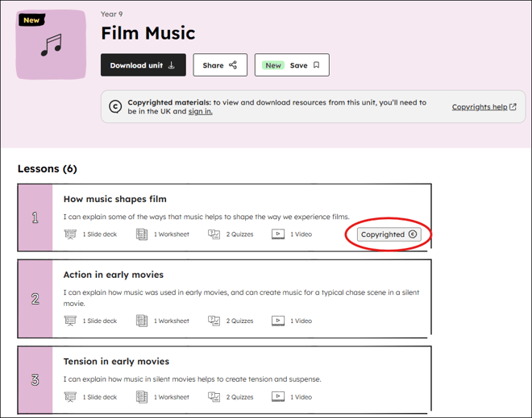Click video icon in Tension in early movies
Screen dimensions: 532x418
tap(278, 397)
